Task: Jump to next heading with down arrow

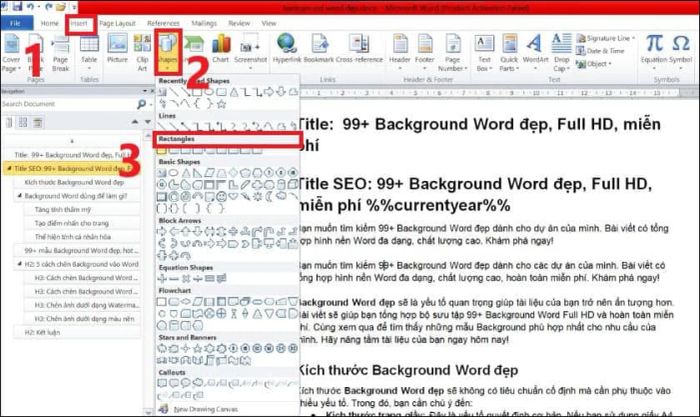Action: [148, 122]
